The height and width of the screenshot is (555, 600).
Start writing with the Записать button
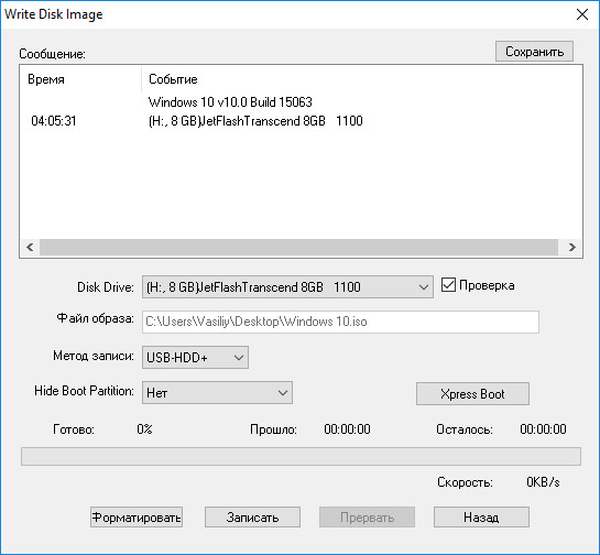coord(252,517)
